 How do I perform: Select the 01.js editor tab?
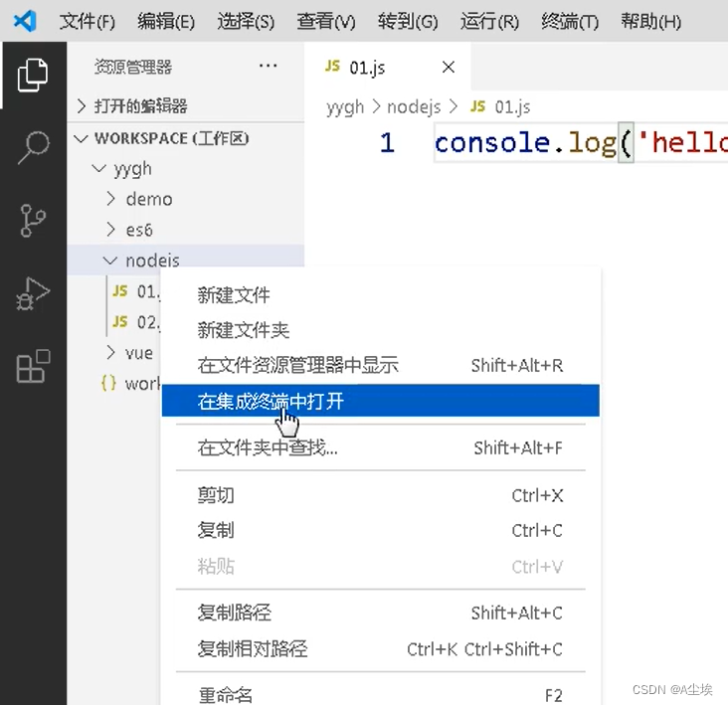pyautogui.click(x=388, y=67)
